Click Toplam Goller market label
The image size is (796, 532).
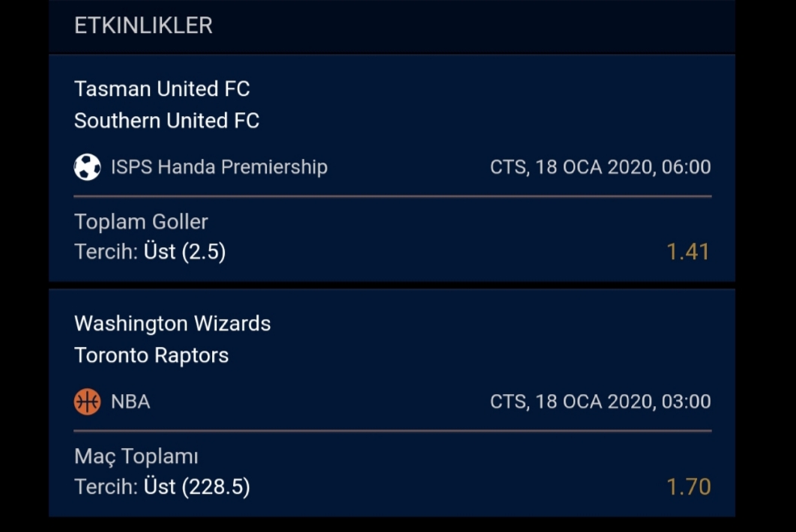[x=141, y=222]
